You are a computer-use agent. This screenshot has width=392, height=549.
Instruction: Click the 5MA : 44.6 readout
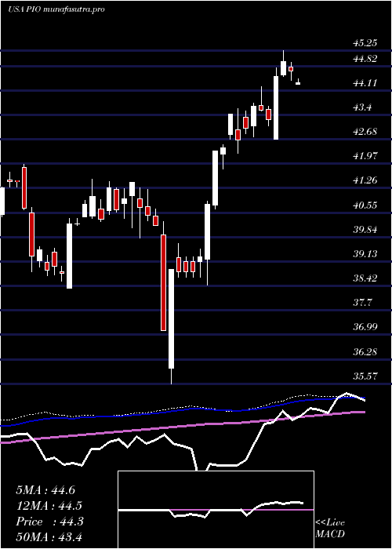[45, 490]
